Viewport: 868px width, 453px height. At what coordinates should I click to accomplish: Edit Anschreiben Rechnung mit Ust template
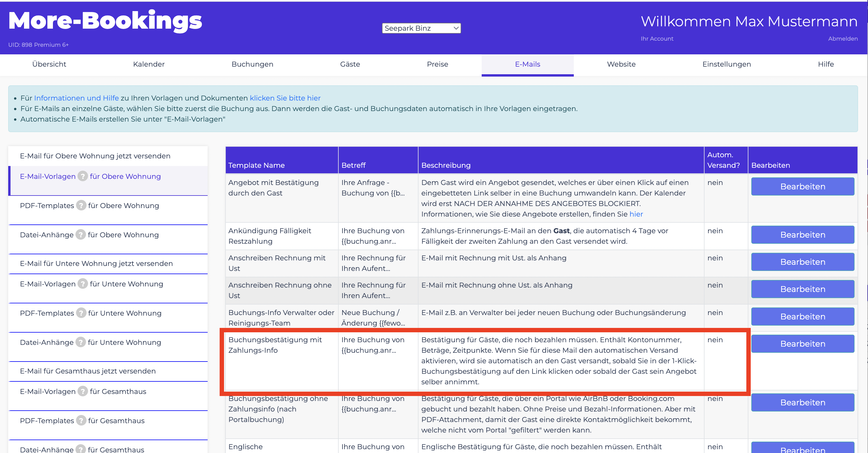(802, 262)
